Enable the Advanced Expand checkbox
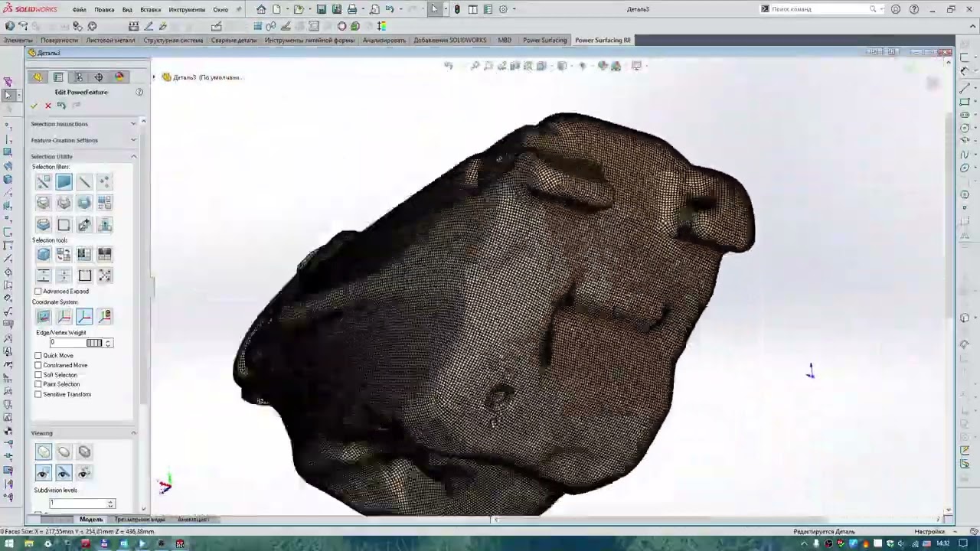 [38, 292]
